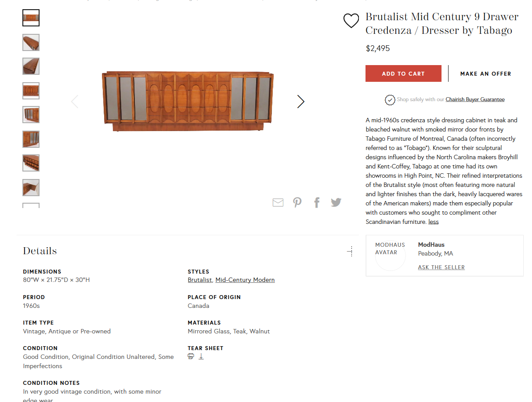This screenshot has width=532, height=402.
Task: Show next product photo with right arrow
Action: 300,102
